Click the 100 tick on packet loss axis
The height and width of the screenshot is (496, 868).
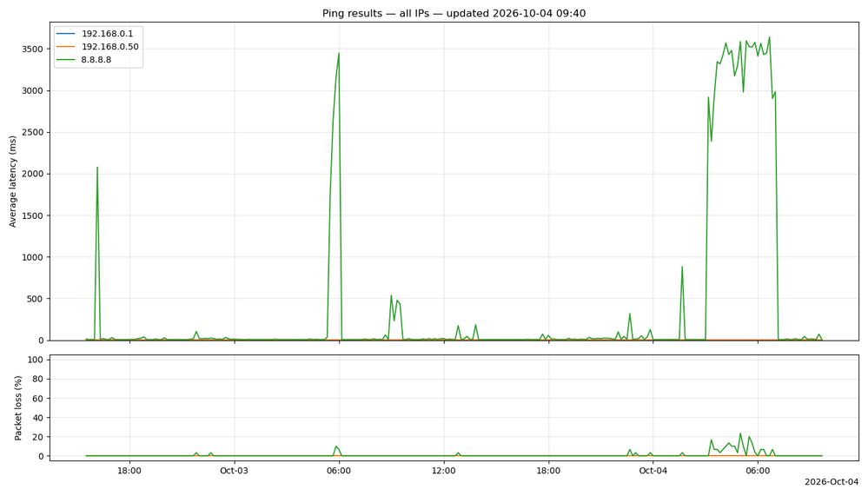[36, 360]
